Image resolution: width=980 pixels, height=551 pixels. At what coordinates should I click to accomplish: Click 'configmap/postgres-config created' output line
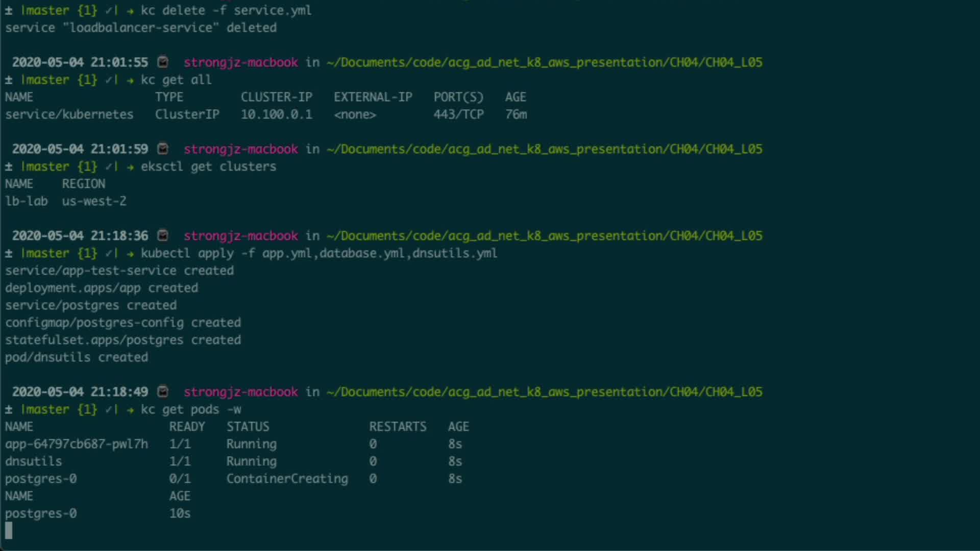pyautogui.click(x=123, y=322)
